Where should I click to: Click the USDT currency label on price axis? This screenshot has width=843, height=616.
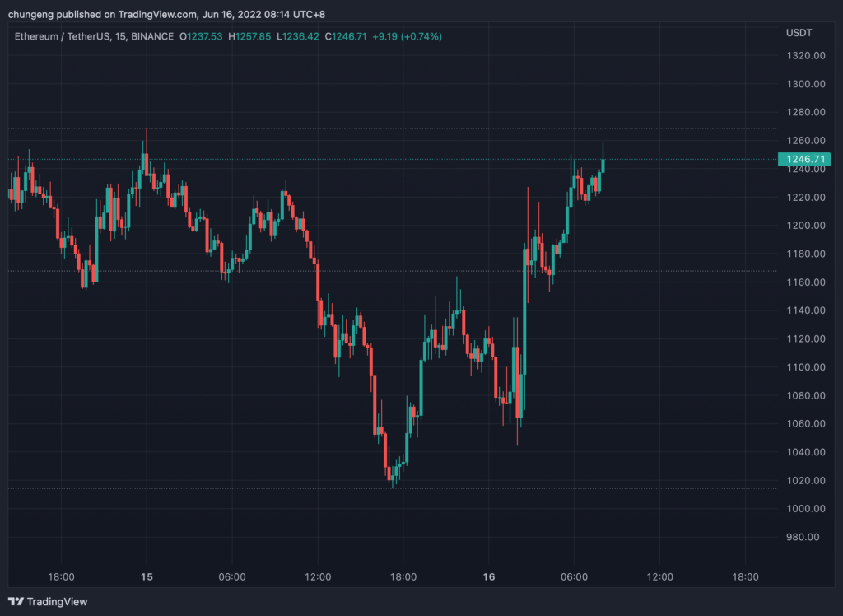pyautogui.click(x=799, y=32)
